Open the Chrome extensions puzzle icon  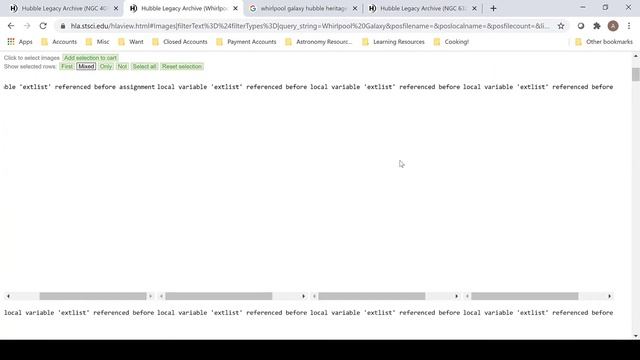pyautogui.click(x=597, y=26)
